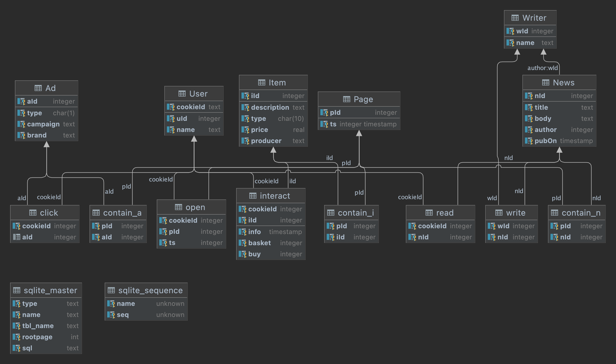Click the table icon beside Writer title
This screenshot has width=616, height=364.
(515, 18)
